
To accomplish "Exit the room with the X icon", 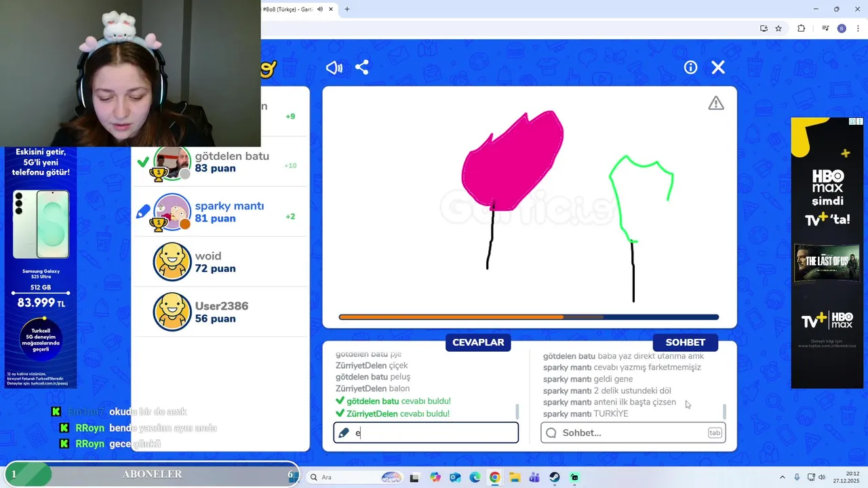I will point(718,67).
